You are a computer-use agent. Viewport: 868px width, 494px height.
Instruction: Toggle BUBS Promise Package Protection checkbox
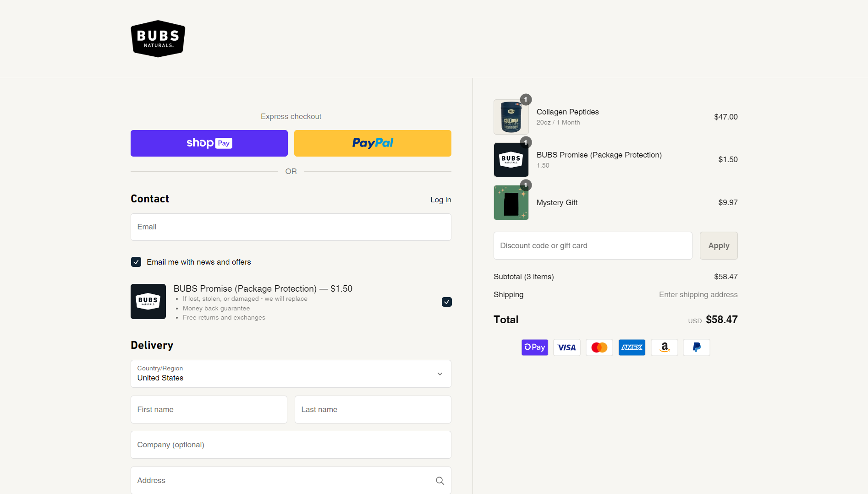point(447,302)
